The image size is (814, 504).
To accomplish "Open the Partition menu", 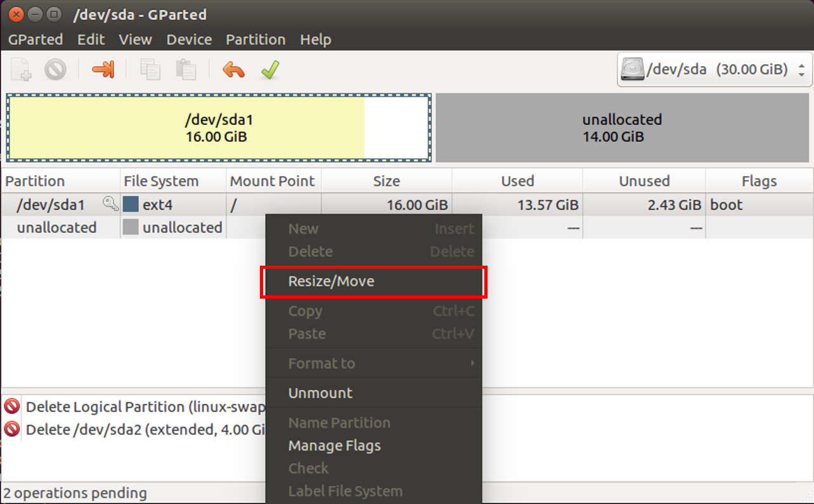I will 255,39.
